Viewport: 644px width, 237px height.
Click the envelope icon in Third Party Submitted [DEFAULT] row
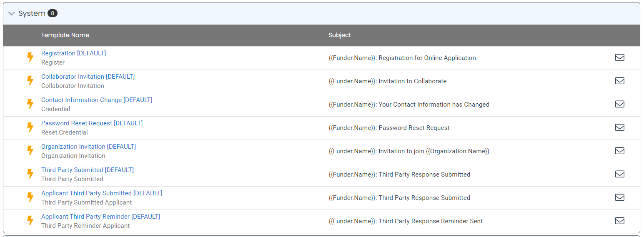tap(619, 174)
